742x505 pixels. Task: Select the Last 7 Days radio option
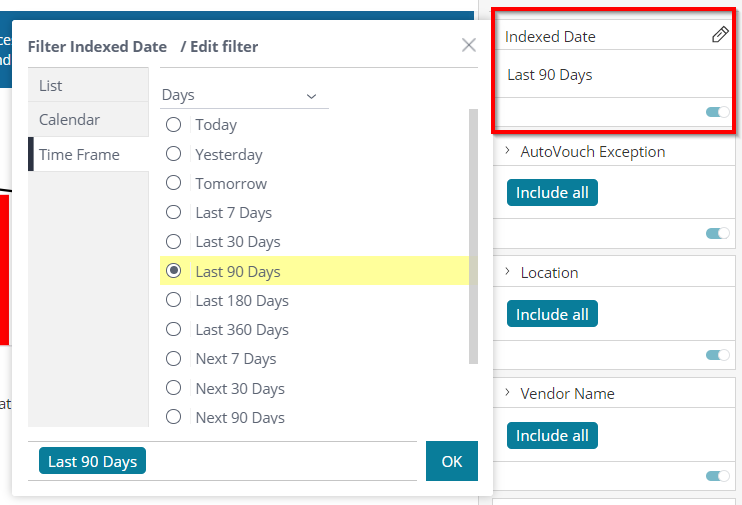tap(173, 213)
